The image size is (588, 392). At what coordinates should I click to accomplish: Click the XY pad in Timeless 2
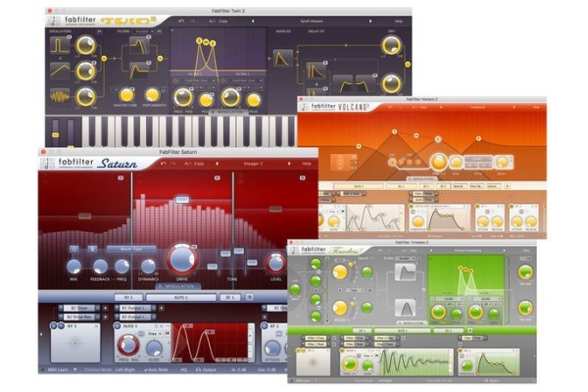(x=314, y=362)
